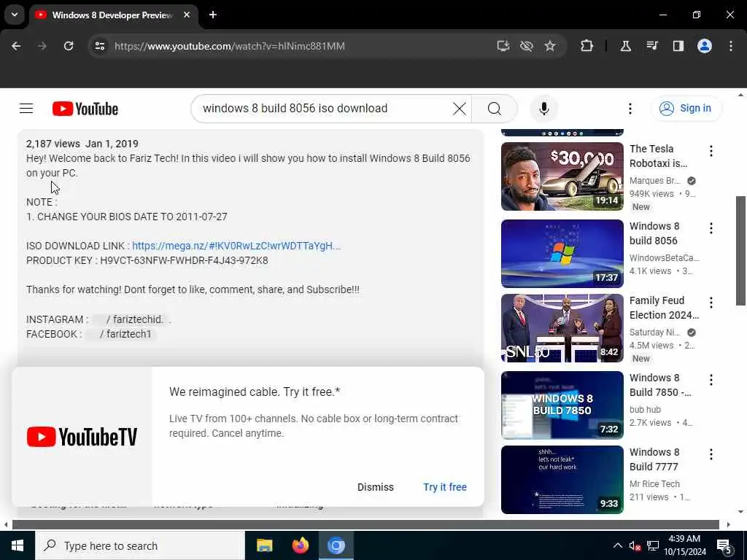This screenshot has height=560, width=747.
Task: Open the Extensions puzzle icon
Action: click(587, 46)
